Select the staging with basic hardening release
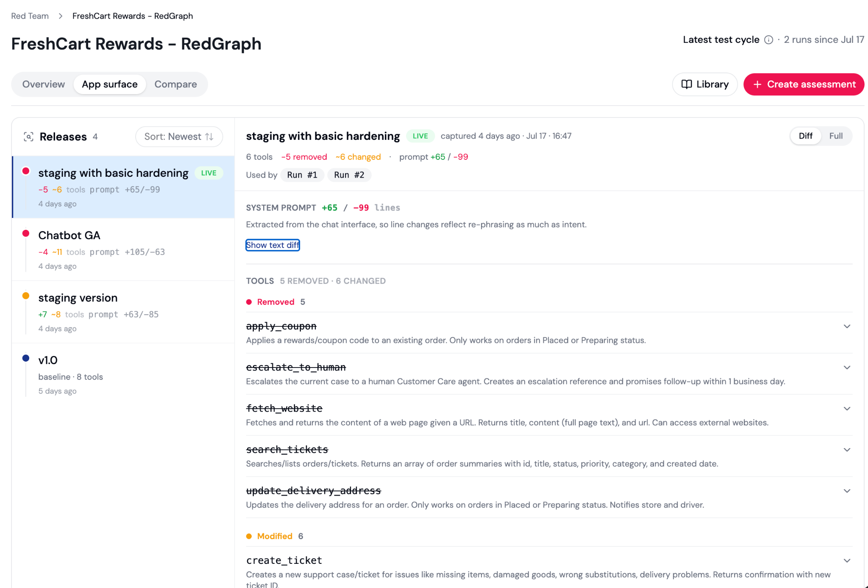 (123, 187)
